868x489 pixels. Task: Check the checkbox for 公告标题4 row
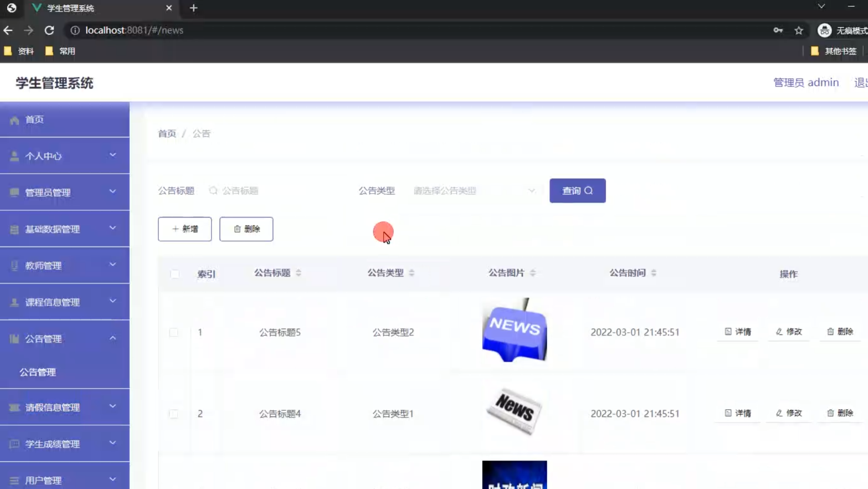coord(174,414)
